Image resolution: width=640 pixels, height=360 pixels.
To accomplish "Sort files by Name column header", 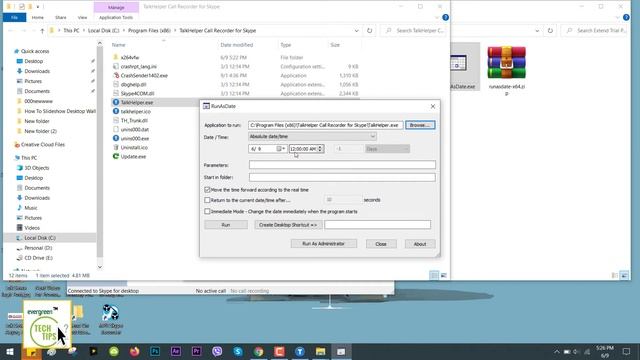I will (118, 45).
